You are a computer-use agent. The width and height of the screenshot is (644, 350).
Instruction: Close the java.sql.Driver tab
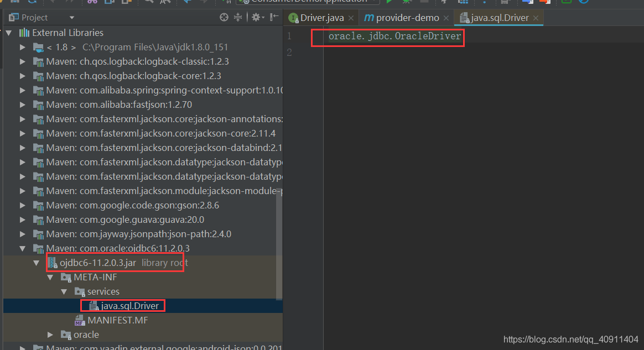[x=536, y=18]
